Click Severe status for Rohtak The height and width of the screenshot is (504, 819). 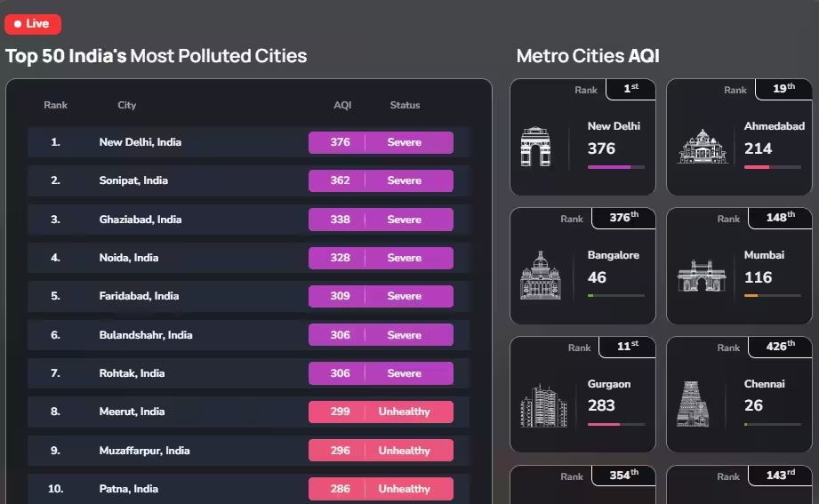pos(405,373)
